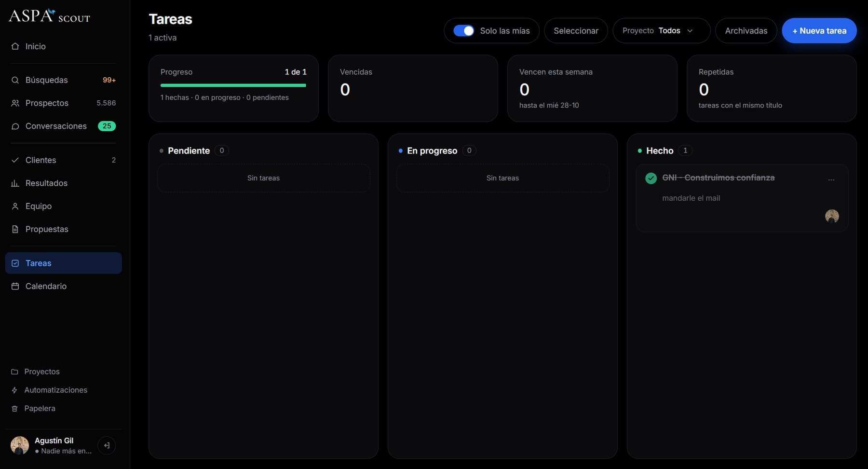Click the Automatizaciones lightning icon

tap(14, 390)
